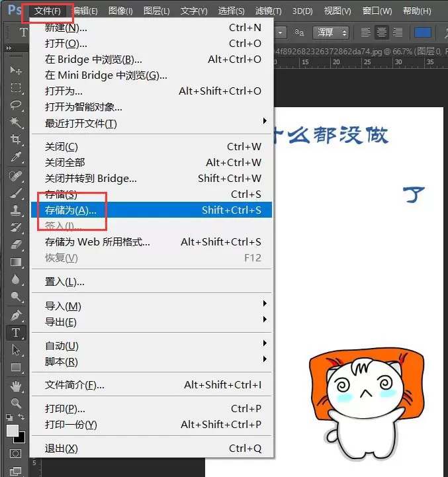Open the 帮助(H) menu
The width and height of the screenshot is (448, 477).
417,11
